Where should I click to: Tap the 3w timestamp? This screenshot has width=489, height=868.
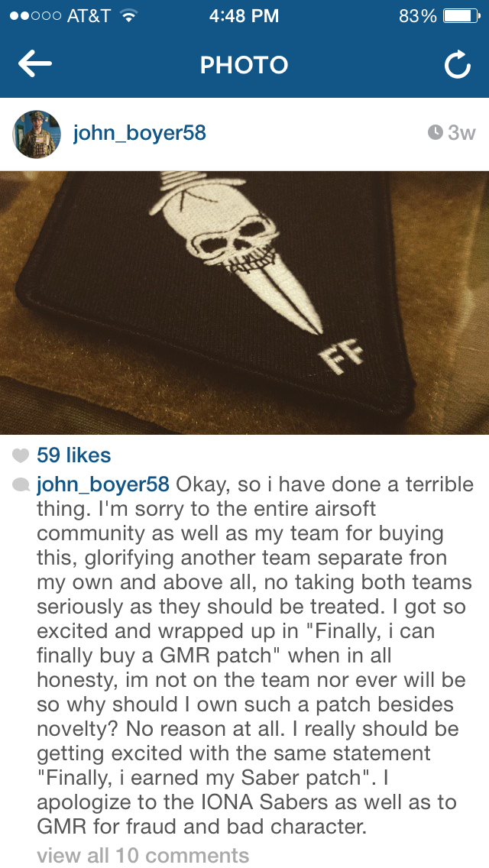461,133
